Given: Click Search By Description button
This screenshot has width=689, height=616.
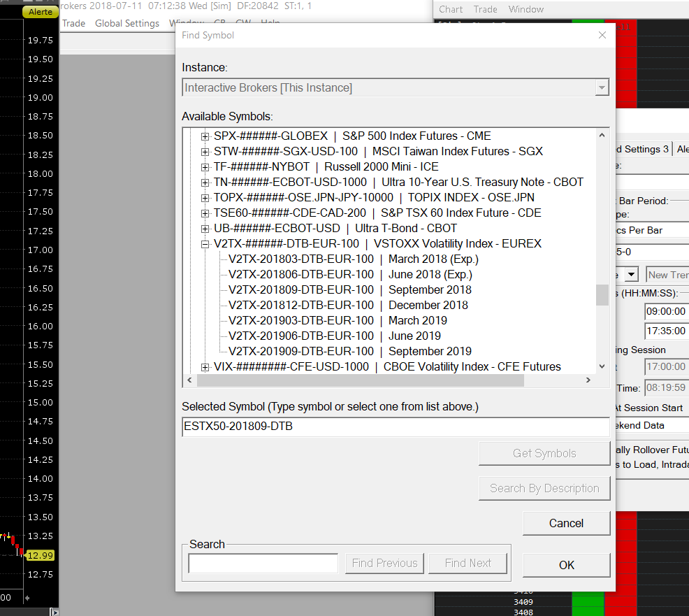Looking at the screenshot, I should click(544, 489).
